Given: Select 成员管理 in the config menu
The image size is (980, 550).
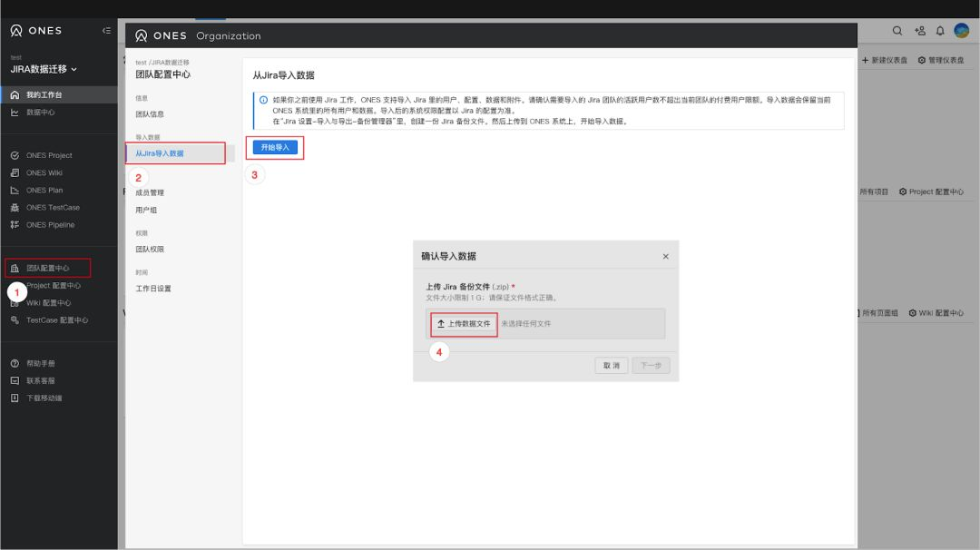Looking at the screenshot, I should (150, 193).
